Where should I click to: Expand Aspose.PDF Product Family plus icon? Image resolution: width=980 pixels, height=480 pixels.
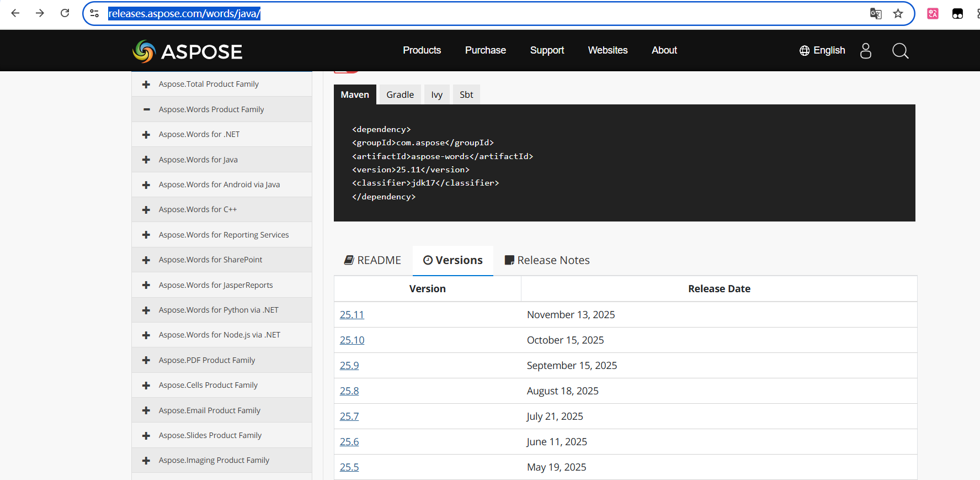(x=146, y=360)
